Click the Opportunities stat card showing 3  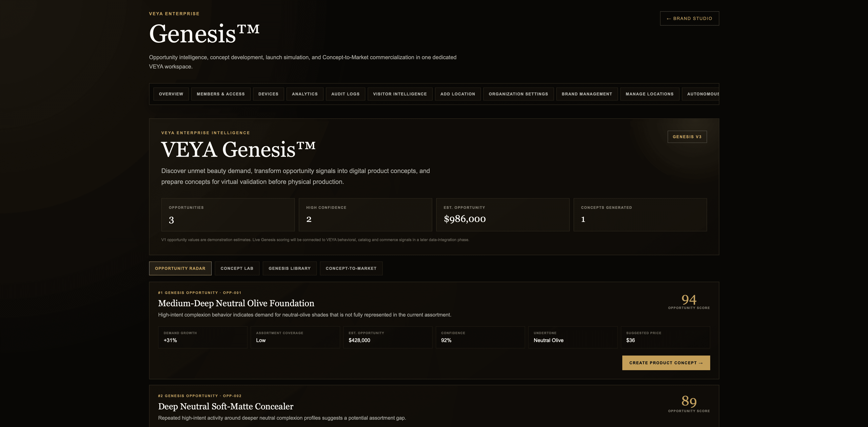click(x=228, y=215)
